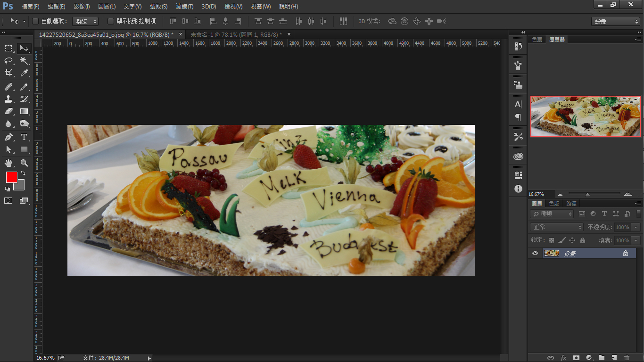644x362 pixels.
Task: Open the Character panel icon
Action: pyautogui.click(x=518, y=104)
